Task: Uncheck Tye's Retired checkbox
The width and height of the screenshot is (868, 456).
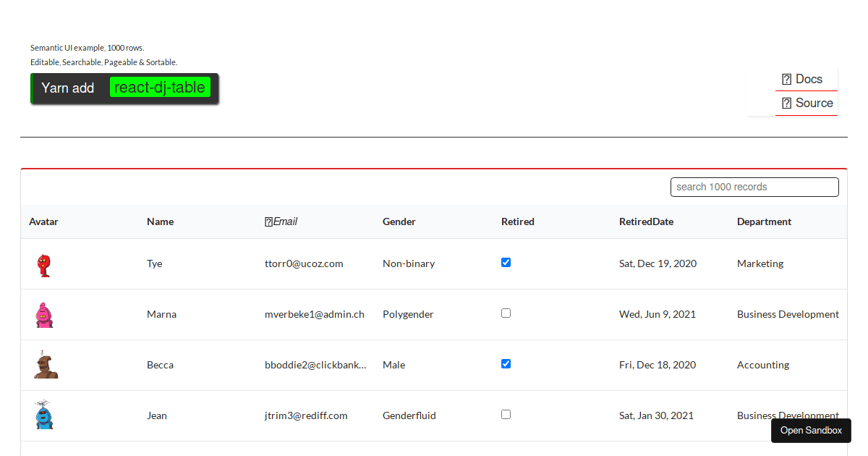Action: point(506,262)
